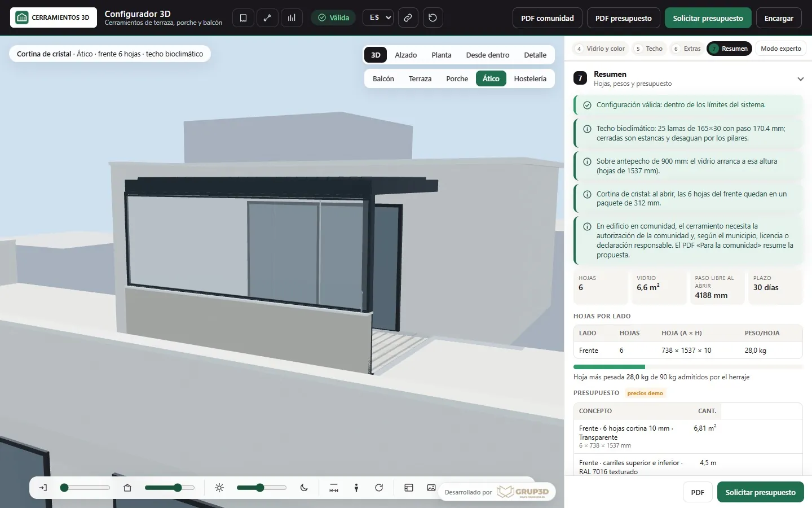812x508 pixels.
Task: Click the receipt icon in the header
Action: point(243,17)
